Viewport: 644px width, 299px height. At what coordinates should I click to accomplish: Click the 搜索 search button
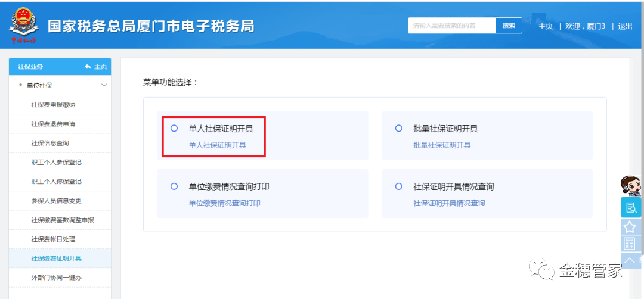509,26
